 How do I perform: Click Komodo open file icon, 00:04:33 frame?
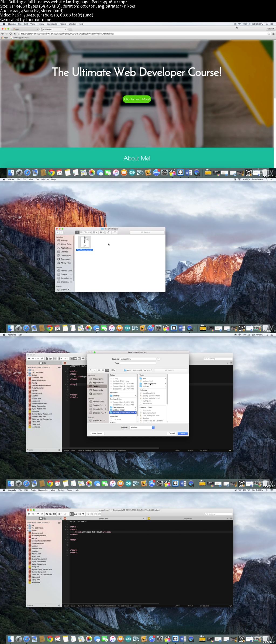[50, 514]
